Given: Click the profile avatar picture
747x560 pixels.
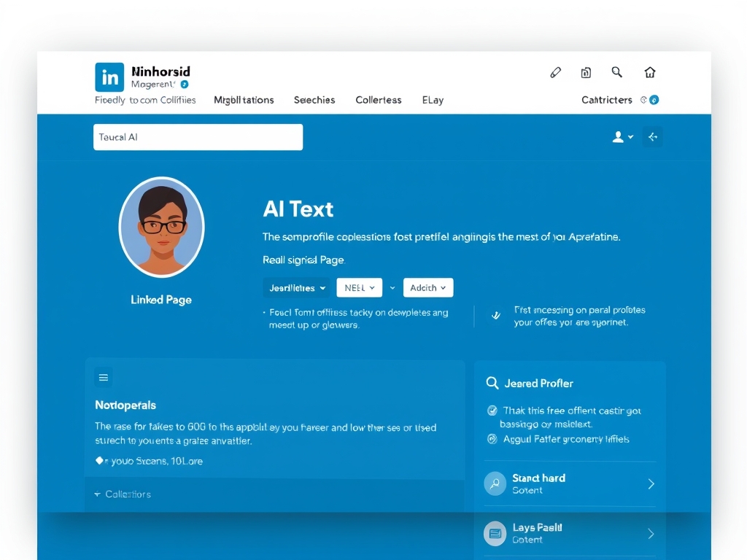Looking at the screenshot, I should point(161,227).
